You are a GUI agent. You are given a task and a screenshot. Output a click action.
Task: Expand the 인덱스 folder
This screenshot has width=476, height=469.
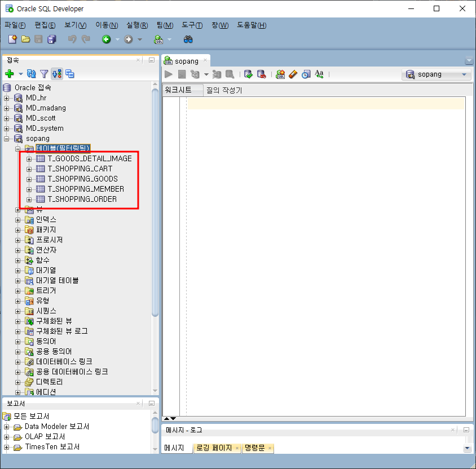(x=17, y=220)
